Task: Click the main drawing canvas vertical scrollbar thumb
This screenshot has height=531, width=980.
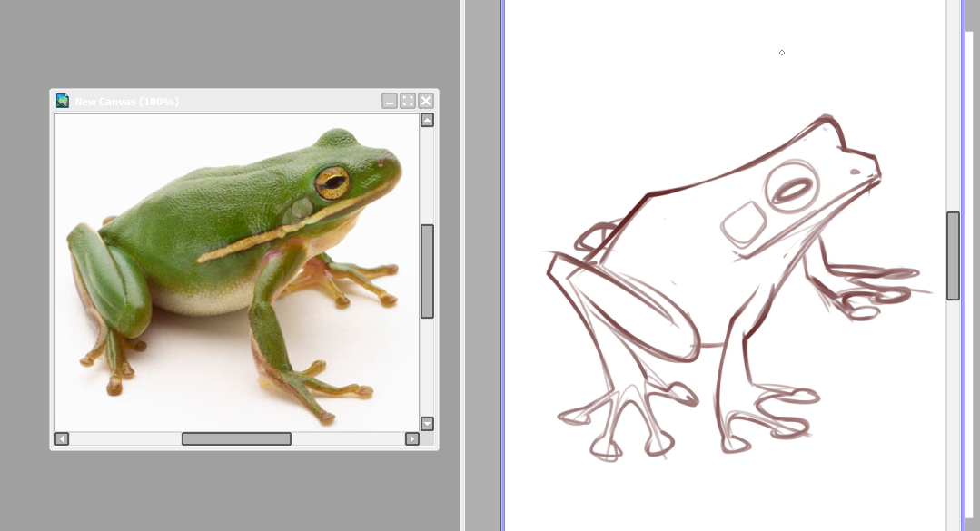Action: pyautogui.click(x=953, y=255)
